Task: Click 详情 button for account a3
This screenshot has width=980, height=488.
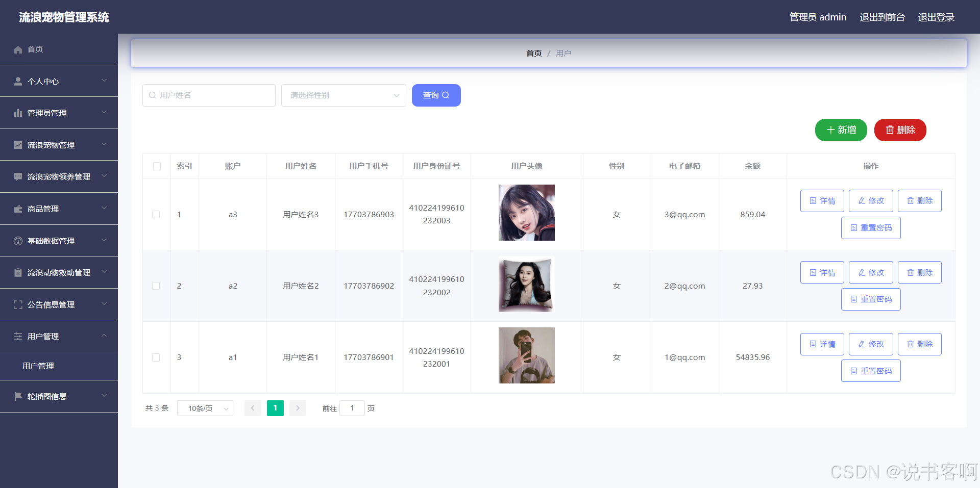Action: (822, 201)
